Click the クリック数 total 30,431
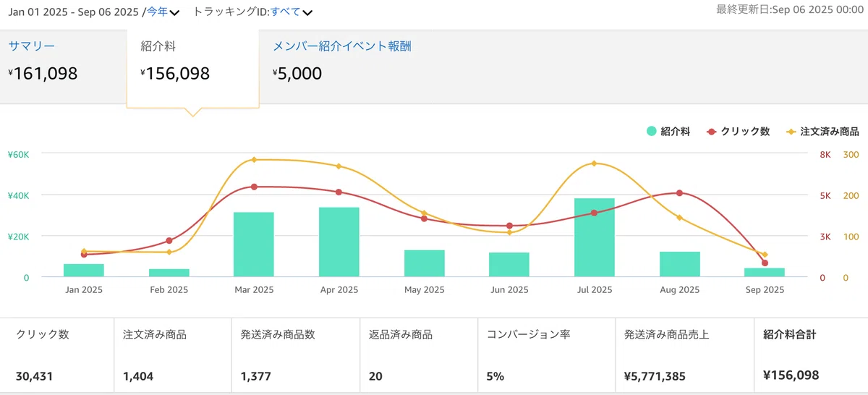The image size is (868, 395). tap(34, 376)
